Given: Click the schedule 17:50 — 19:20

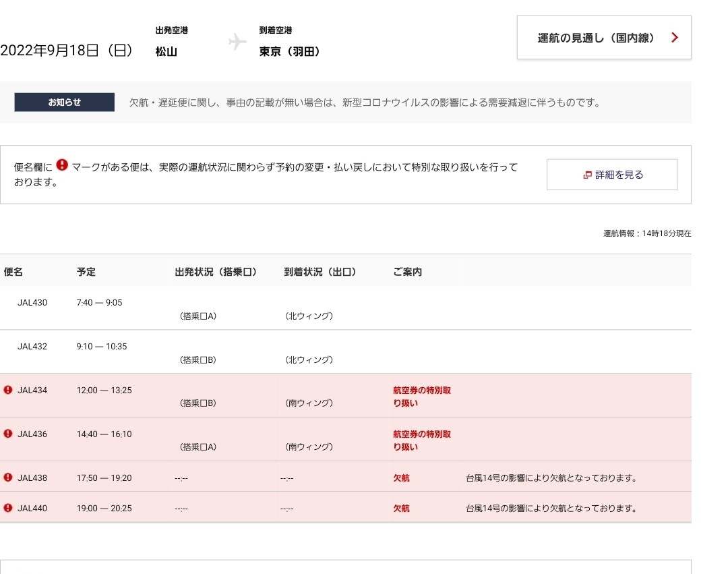Looking at the screenshot, I should (x=104, y=478).
